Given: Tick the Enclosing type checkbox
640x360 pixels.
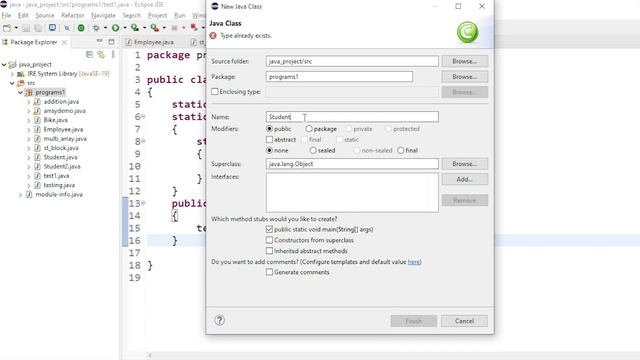Looking at the screenshot, I should (215, 92).
